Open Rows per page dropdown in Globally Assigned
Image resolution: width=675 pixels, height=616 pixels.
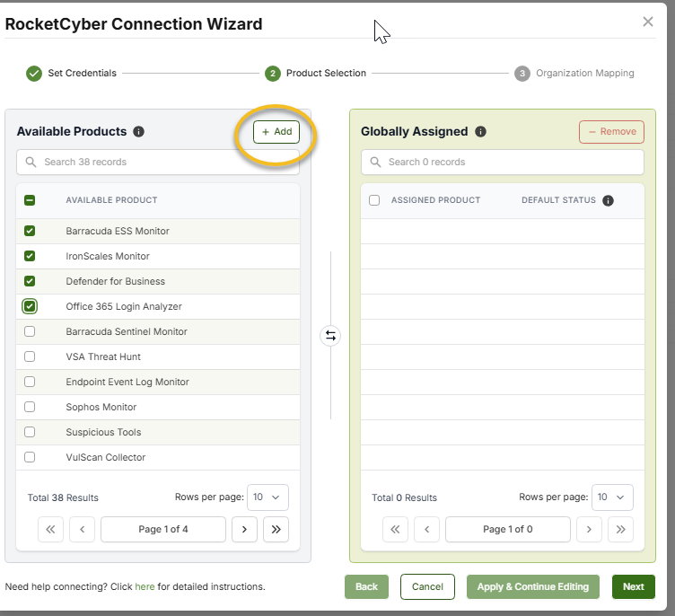pos(612,497)
